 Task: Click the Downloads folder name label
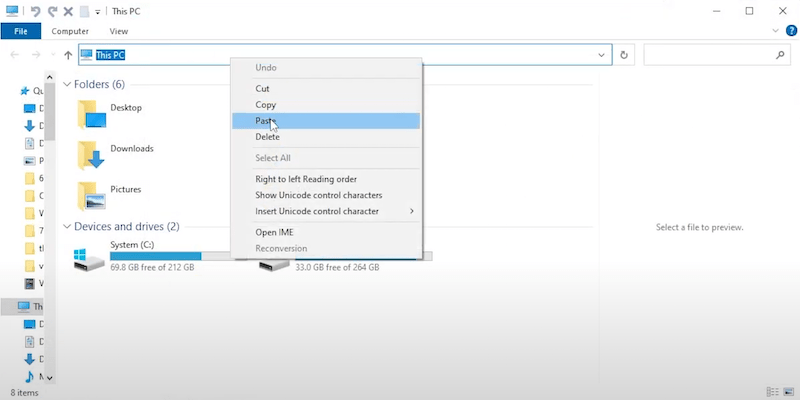pos(132,148)
